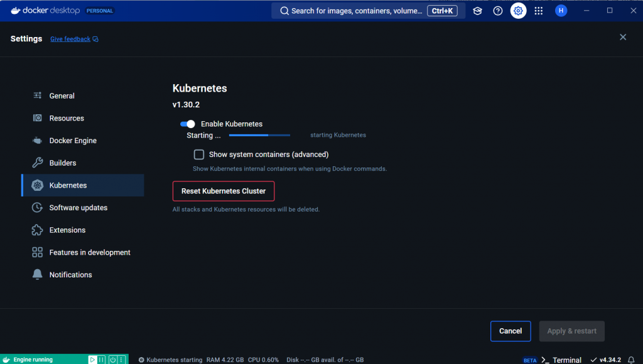Click the 'starting Kubernetes' progress message
Image resolution: width=643 pixels, height=364 pixels.
click(338, 135)
